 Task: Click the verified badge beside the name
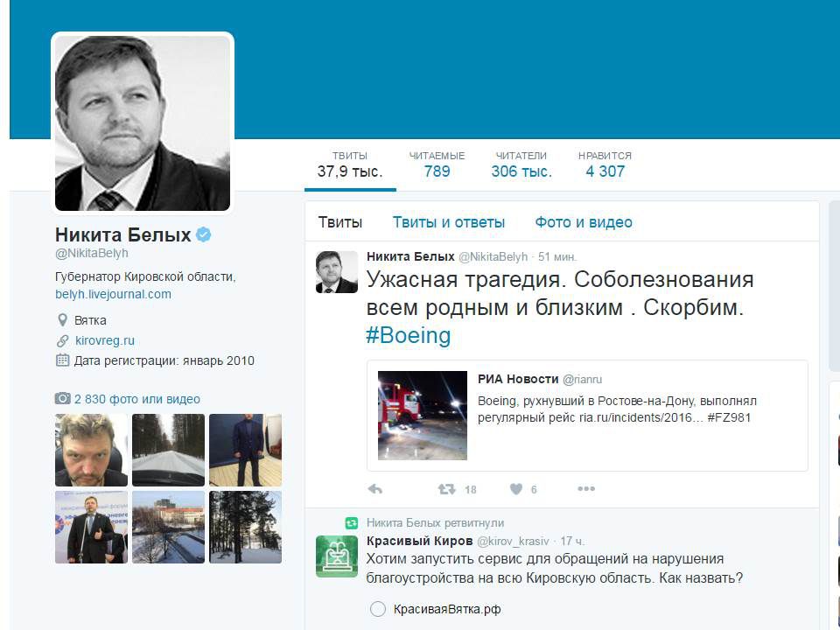pyautogui.click(x=204, y=234)
